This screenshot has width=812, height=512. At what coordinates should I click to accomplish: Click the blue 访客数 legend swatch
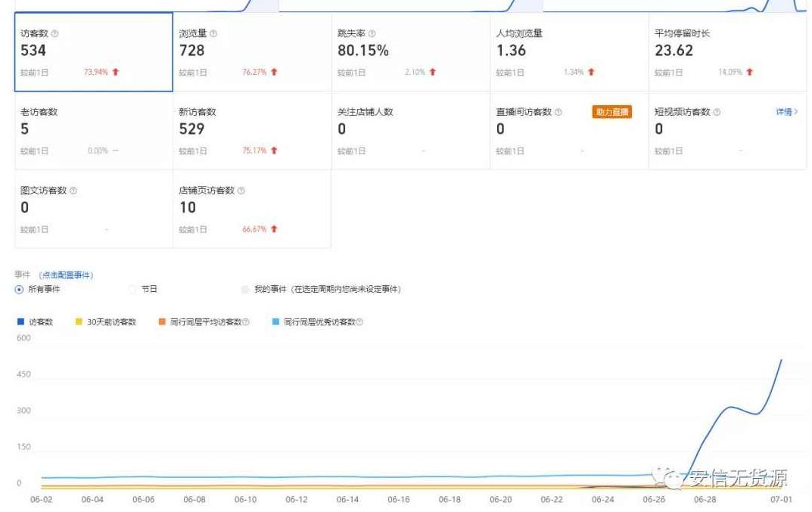pos(20,321)
